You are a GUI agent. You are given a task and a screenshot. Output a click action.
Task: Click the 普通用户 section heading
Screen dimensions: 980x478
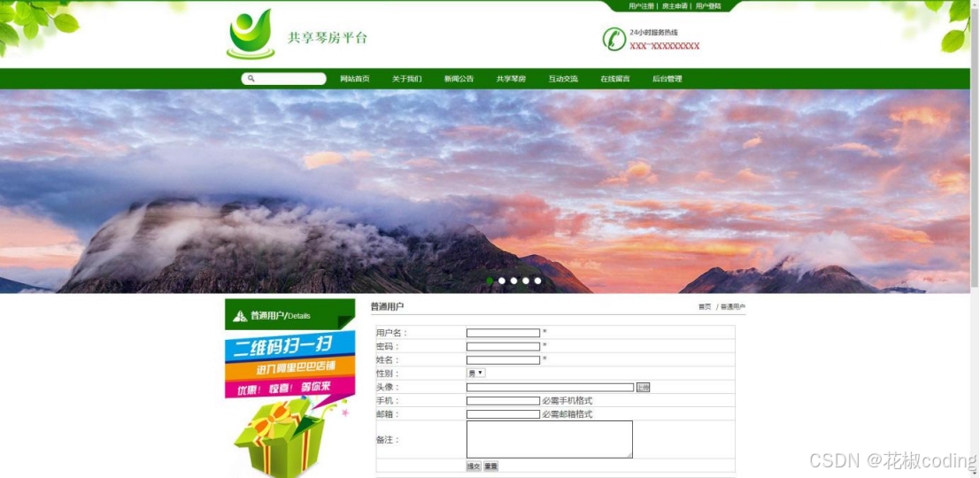coord(387,306)
